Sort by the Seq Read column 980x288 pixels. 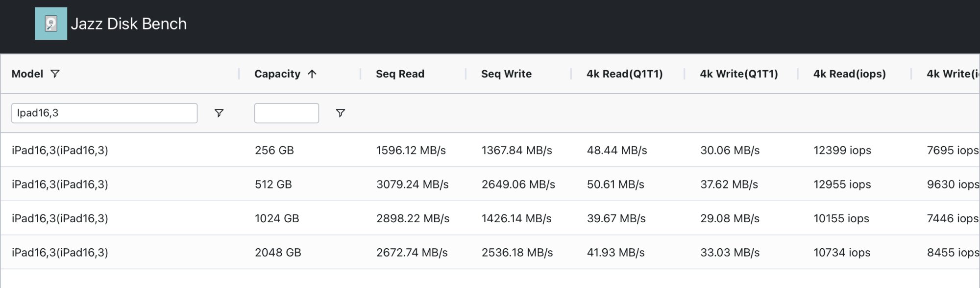(400, 74)
